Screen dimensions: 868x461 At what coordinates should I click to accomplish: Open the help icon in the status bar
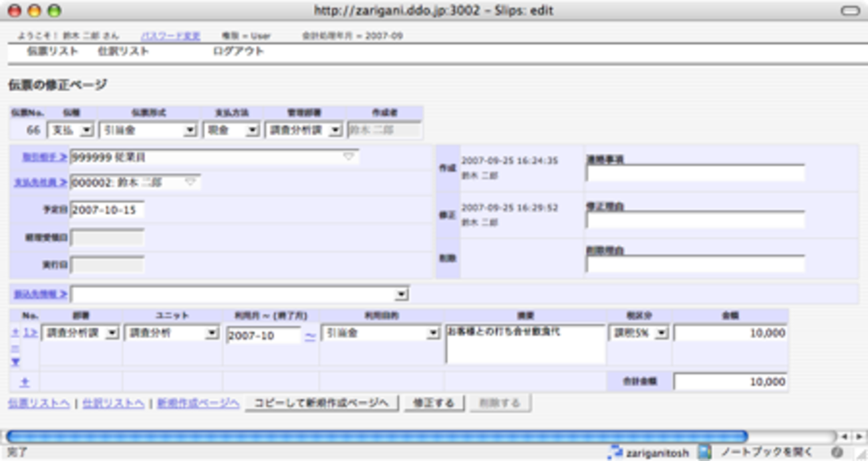coord(837,453)
